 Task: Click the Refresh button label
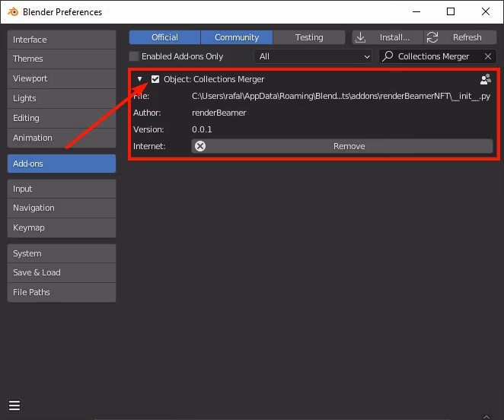click(467, 37)
